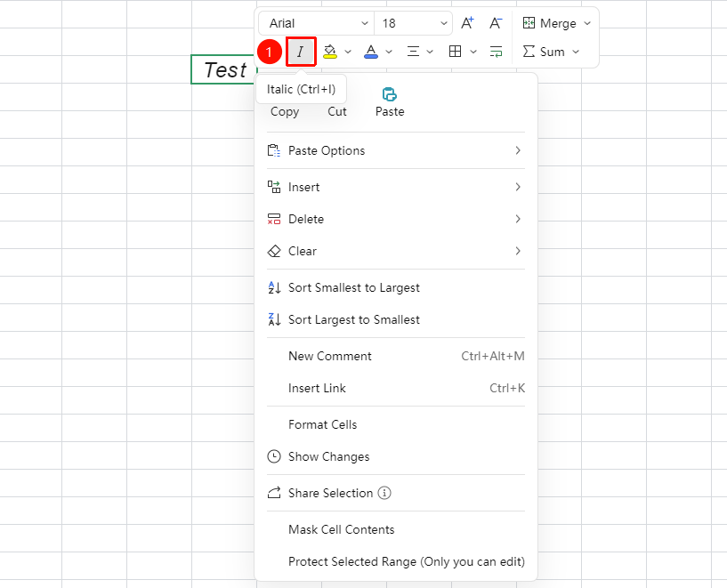This screenshot has width=727, height=588.
Task: Select New Comment from the context menu
Action: (x=396, y=356)
